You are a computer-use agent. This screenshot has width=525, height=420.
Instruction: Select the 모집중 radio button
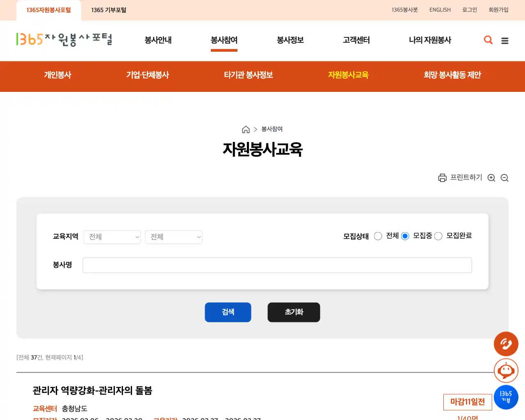click(405, 236)
